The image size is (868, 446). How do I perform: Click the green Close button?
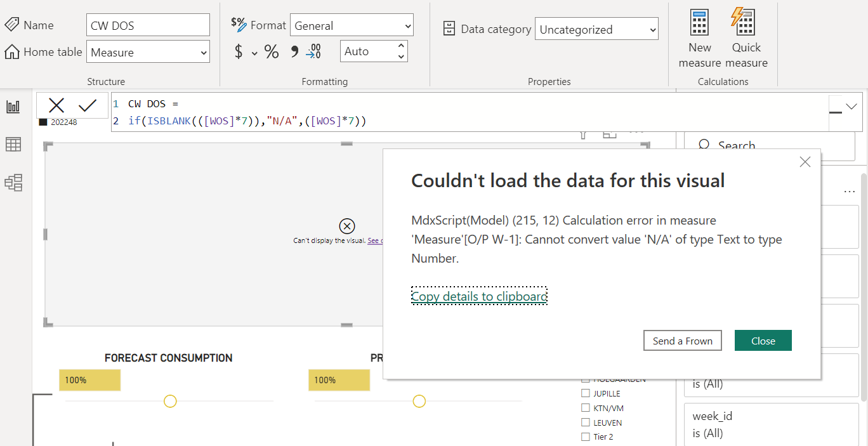coord(763,341)
